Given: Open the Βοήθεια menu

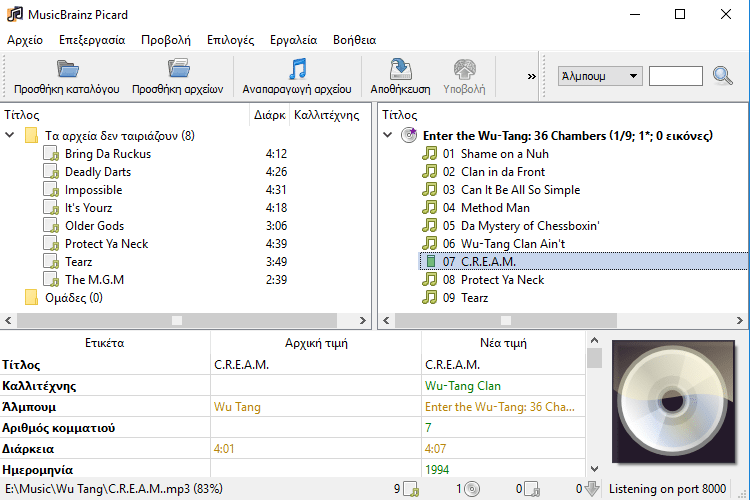Looking at the screenshot, I should tap(354, 40).
